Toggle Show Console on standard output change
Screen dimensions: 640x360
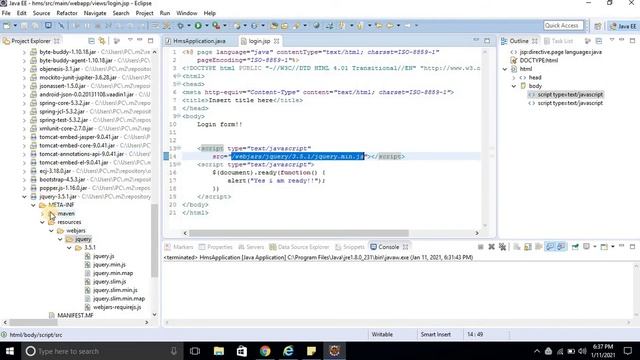pyautogui.click(x=550, y=247)
